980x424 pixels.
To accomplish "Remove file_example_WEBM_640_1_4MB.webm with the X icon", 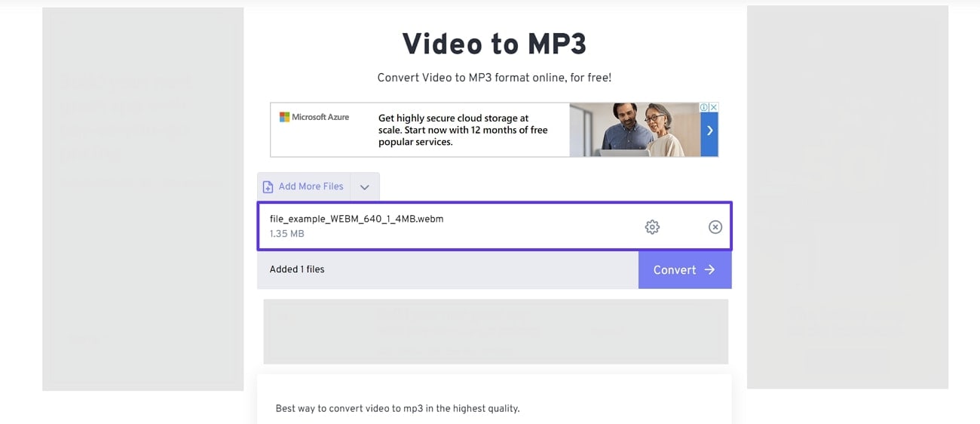I will [x=715, y=226].
